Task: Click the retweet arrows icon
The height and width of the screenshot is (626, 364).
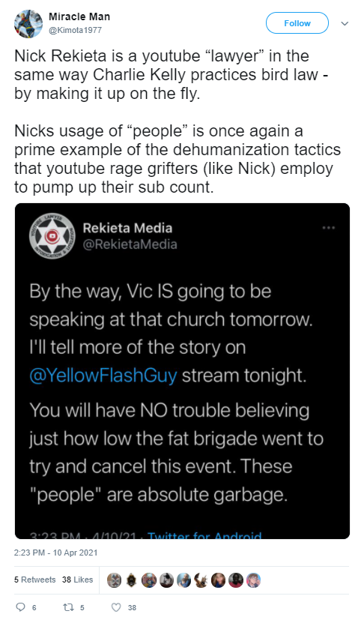Action: (68, 607)
